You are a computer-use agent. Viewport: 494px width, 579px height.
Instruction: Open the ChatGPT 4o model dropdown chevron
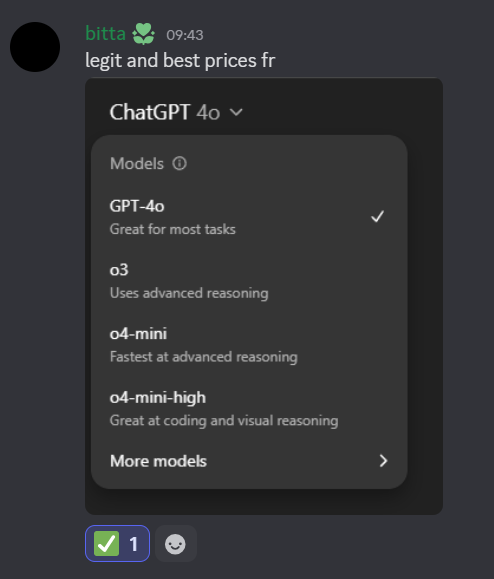click(236, 112)
